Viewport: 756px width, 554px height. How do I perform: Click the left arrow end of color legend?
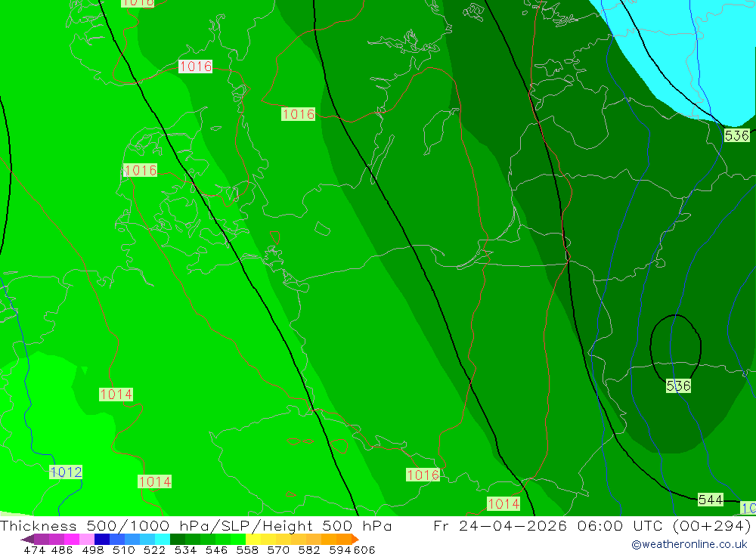(27, 539)
